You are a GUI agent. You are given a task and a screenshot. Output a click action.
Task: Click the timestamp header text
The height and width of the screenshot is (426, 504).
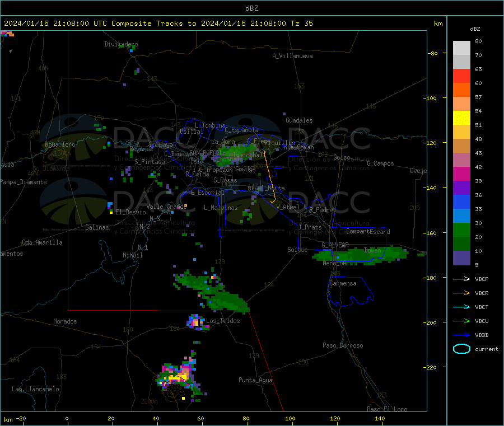[158, 24]
